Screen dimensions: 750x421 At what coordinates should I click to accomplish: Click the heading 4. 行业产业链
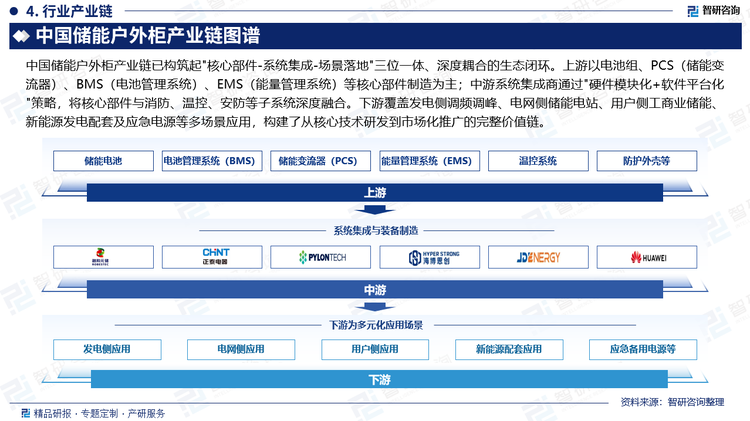point(69,11)
